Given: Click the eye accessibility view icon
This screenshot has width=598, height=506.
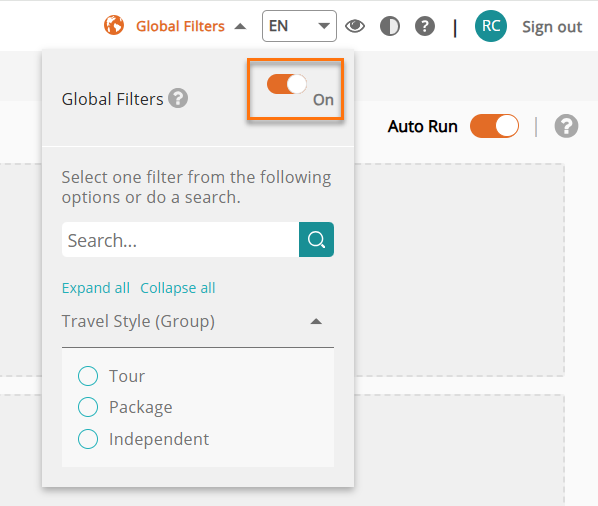Looking at the screenshot, I should coord(355,26).
